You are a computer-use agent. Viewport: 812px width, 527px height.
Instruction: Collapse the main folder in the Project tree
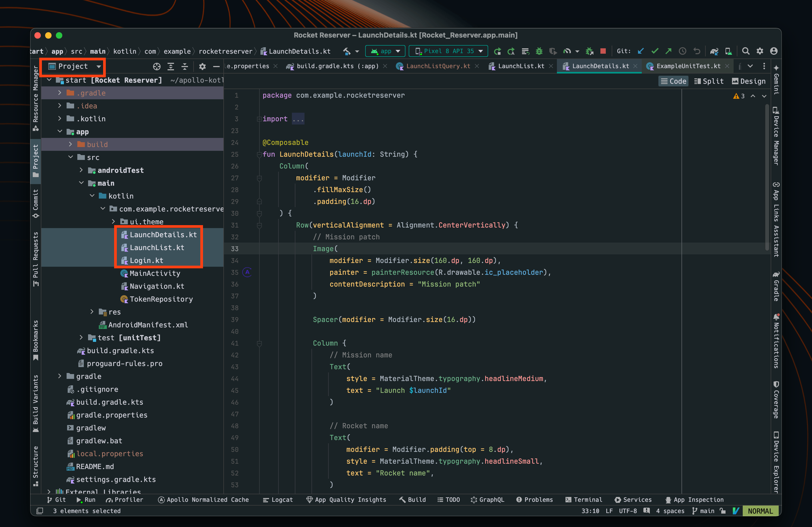(x=82, y=183)
